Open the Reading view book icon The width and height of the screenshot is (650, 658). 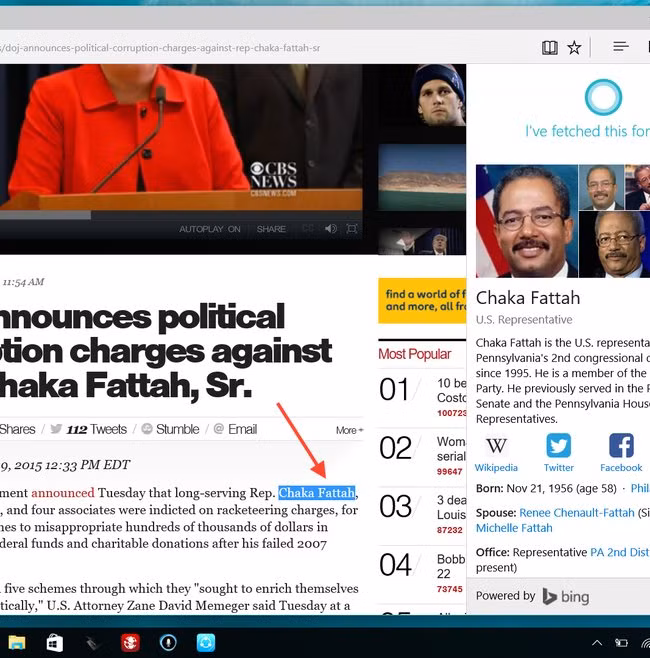tap(549, 47)
